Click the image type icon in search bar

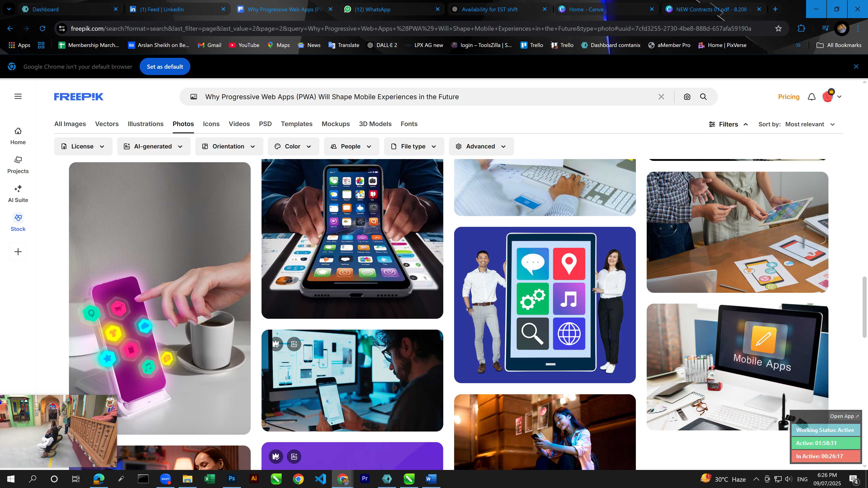point(194,97)
